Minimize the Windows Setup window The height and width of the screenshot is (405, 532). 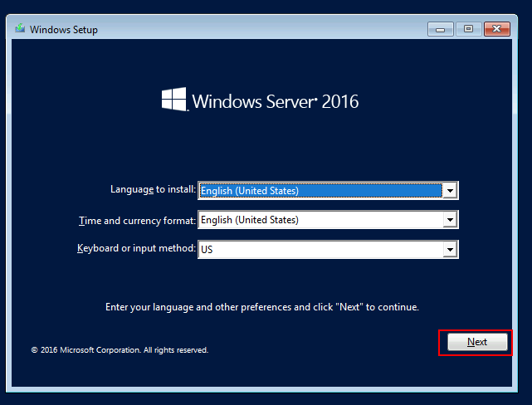coord(441,29)
